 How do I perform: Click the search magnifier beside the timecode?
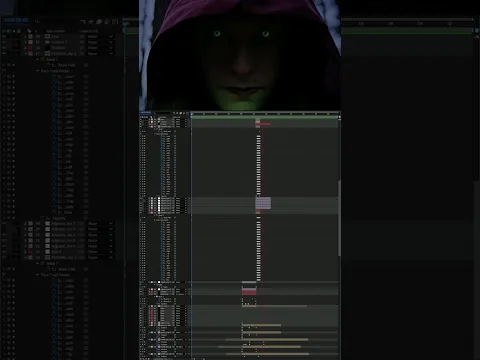click(37, 21)
